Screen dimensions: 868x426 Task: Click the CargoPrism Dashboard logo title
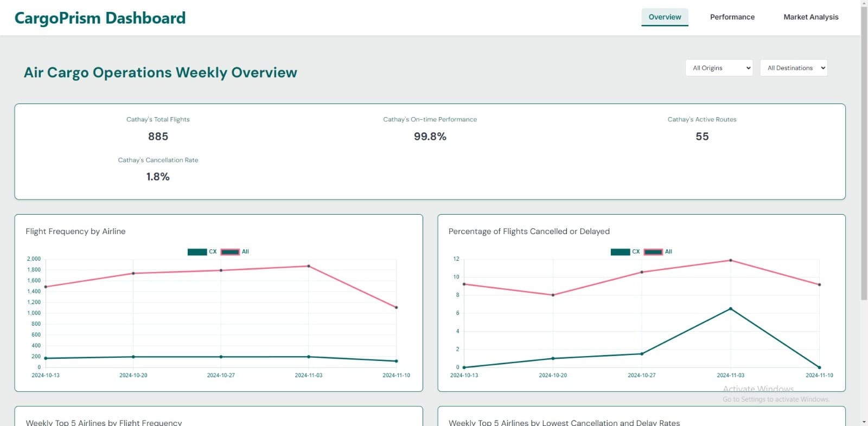pyautogui.click(x=100, y=18)
